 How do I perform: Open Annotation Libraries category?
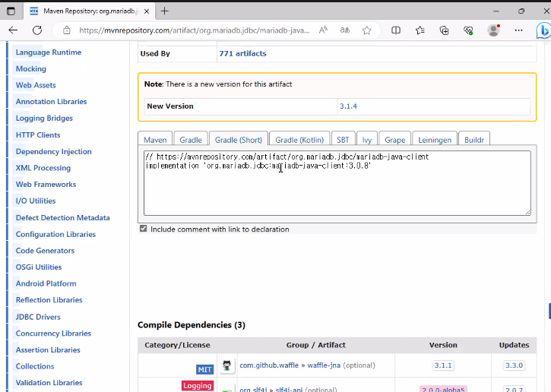(x=52, y=102)
